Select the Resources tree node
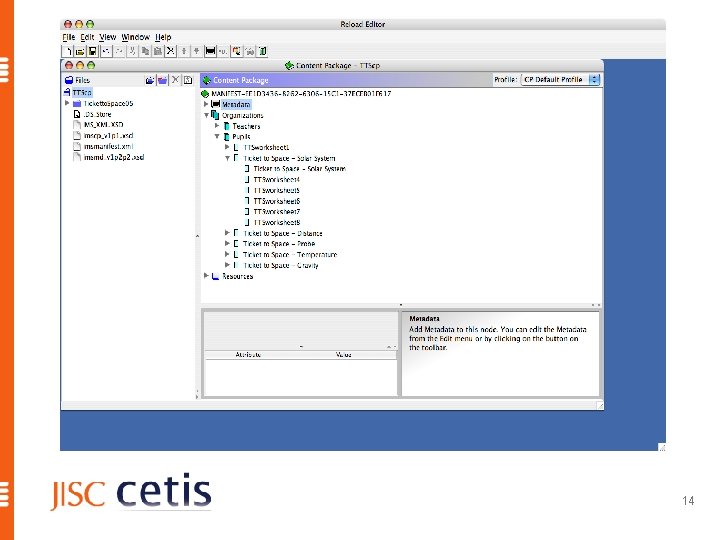 coord(237,276)
